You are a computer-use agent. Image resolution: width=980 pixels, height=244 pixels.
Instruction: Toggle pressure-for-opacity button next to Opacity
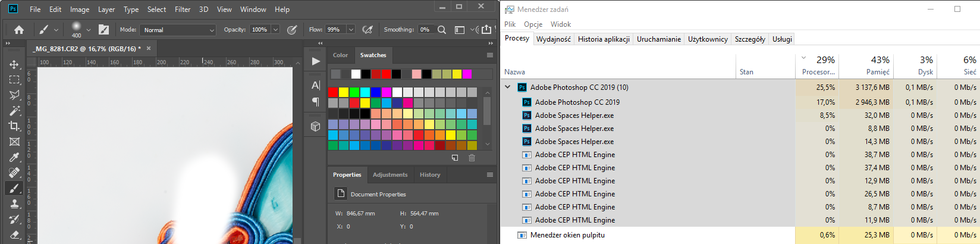click(292, 30)
